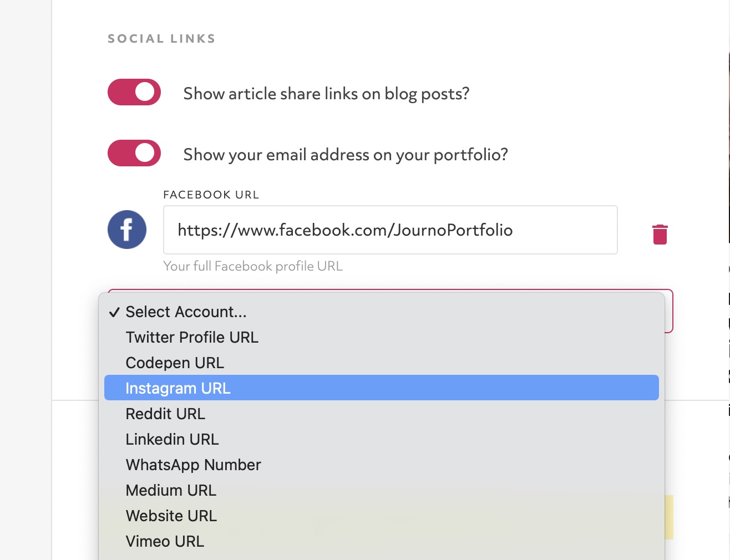The width and height of the screenshot is (730, 560).
Task: Toggle article share links on blog posts
Action: point(134,92)
